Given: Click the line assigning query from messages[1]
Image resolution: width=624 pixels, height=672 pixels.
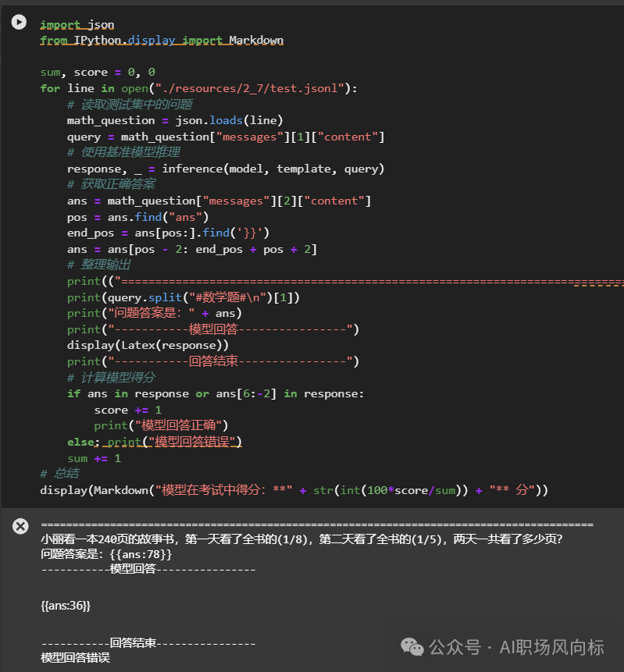Looking at the screenshot, I should 226,137.
